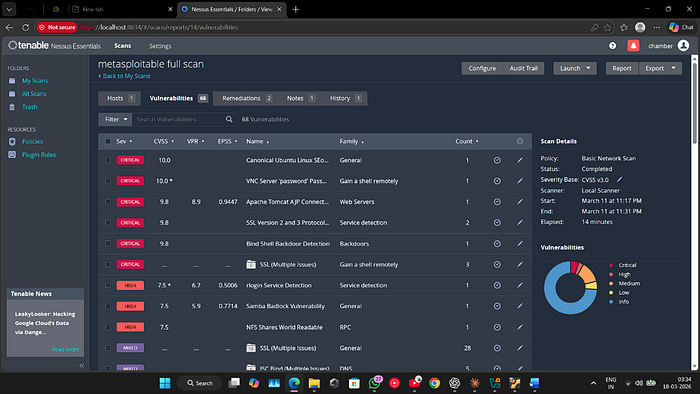Check the Apache Tomcat AJP row checkbox
This screenshot has height=394, width=700.
pos(108,202)
